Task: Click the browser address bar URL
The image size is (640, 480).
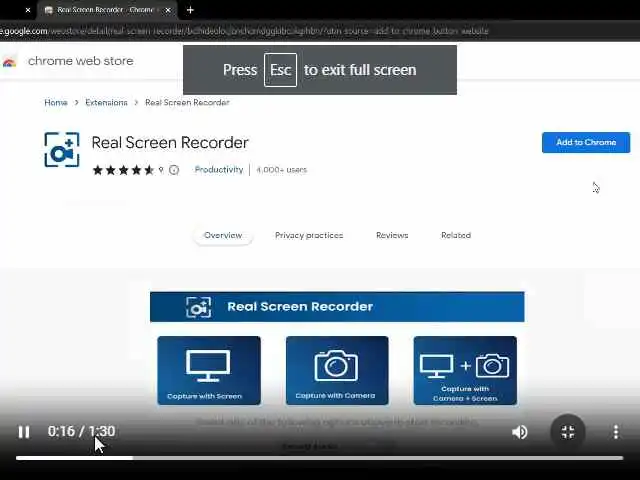Action: [244, 31]
